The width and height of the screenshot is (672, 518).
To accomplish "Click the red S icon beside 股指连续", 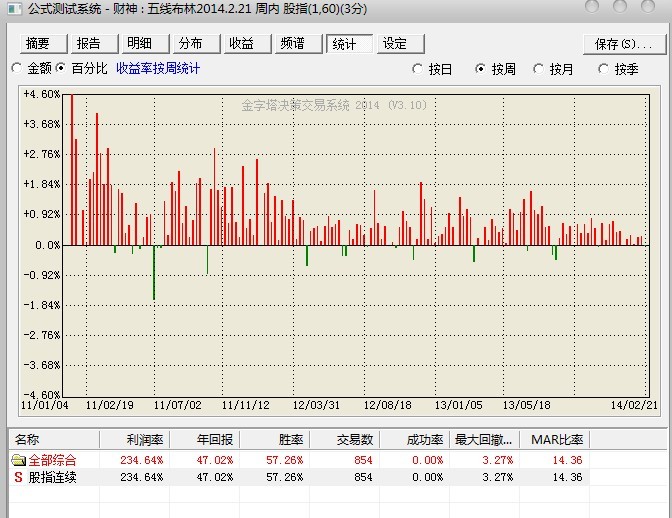I will point(18,477).
